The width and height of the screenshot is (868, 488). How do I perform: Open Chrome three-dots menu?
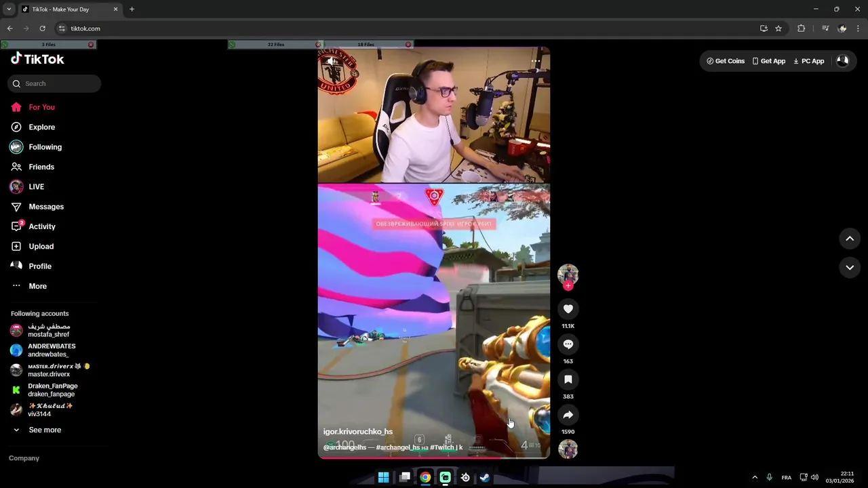click(859, 28)
